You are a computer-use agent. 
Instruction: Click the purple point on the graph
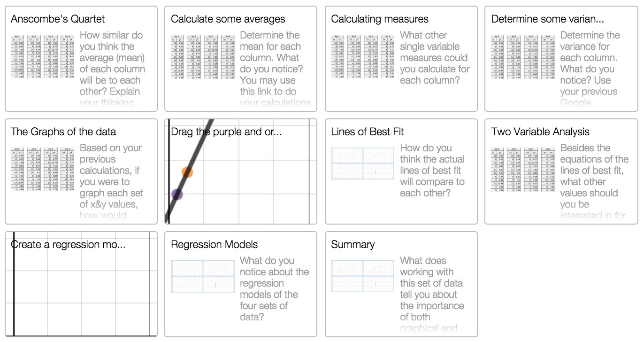177,194
